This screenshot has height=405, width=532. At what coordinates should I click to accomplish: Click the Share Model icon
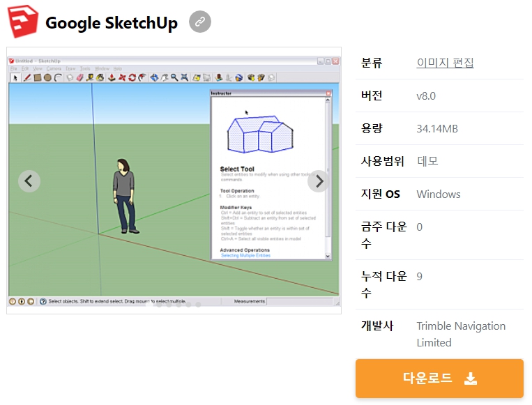261,77
